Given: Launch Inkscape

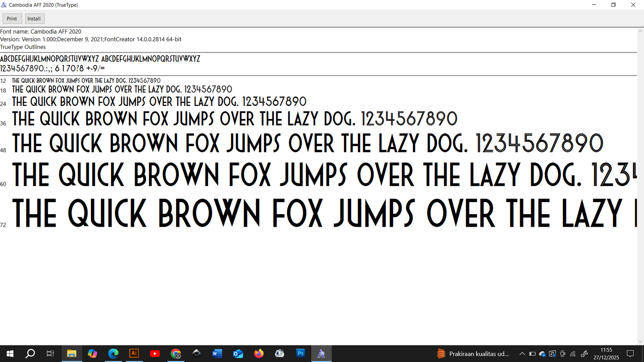Looking at the screenshot, I should tap(197, 353).
